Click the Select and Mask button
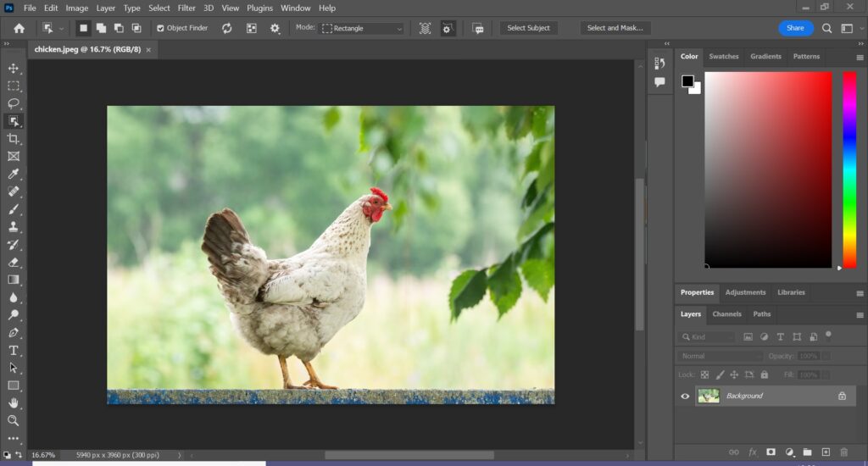The height and width of the screenshot is (466, 868). [615, 28]
